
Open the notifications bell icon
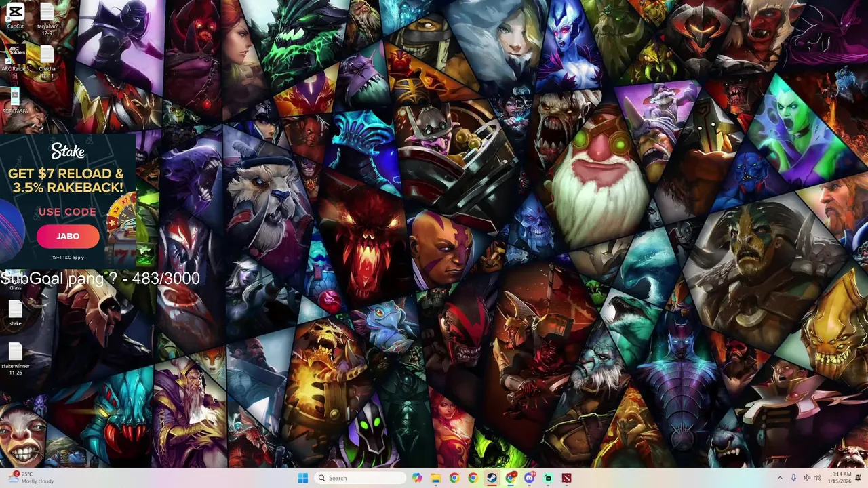click(x=858, y=478)
